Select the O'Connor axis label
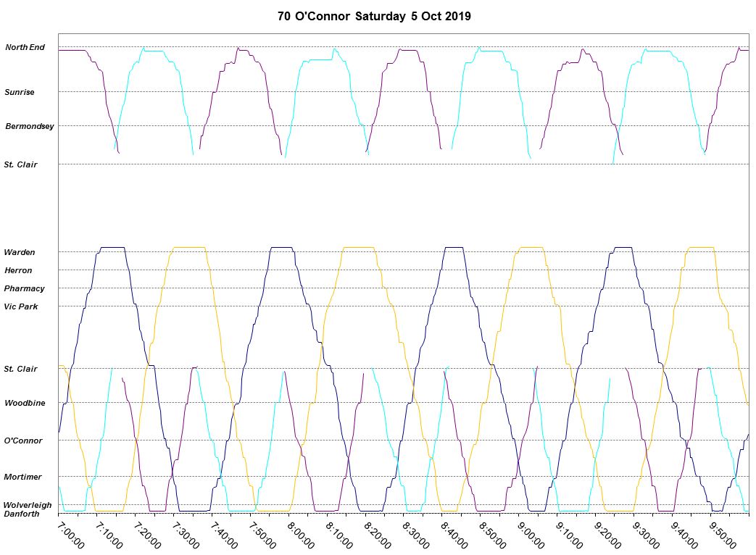Image resolution: width=756 pixels, height=555 pixels. [x=23, y=441]
